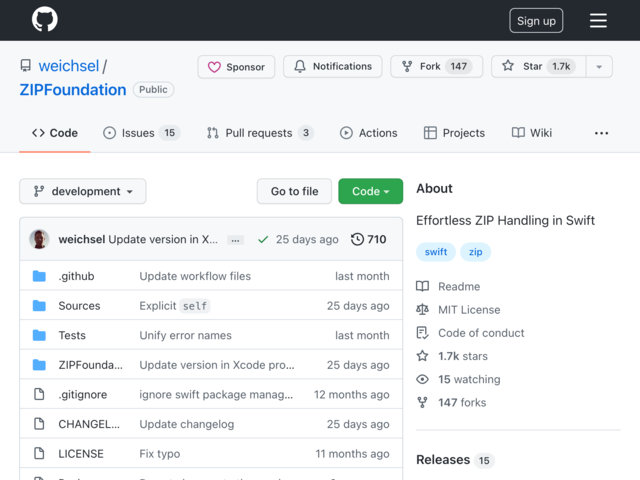Switch to the Pull requests tab
This screenshot has height=480, width=640.
(260, 133)
